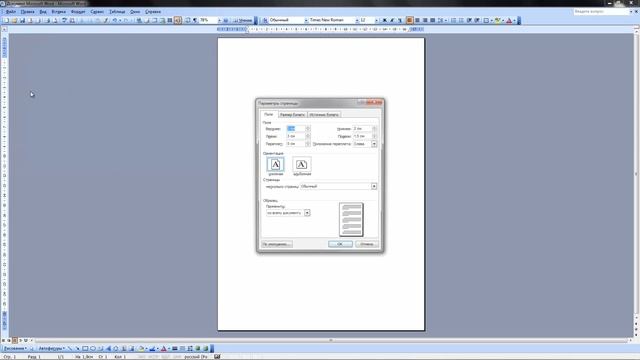
Task: Click the Bulleted list icon
Action: click(x=461, y=20)
